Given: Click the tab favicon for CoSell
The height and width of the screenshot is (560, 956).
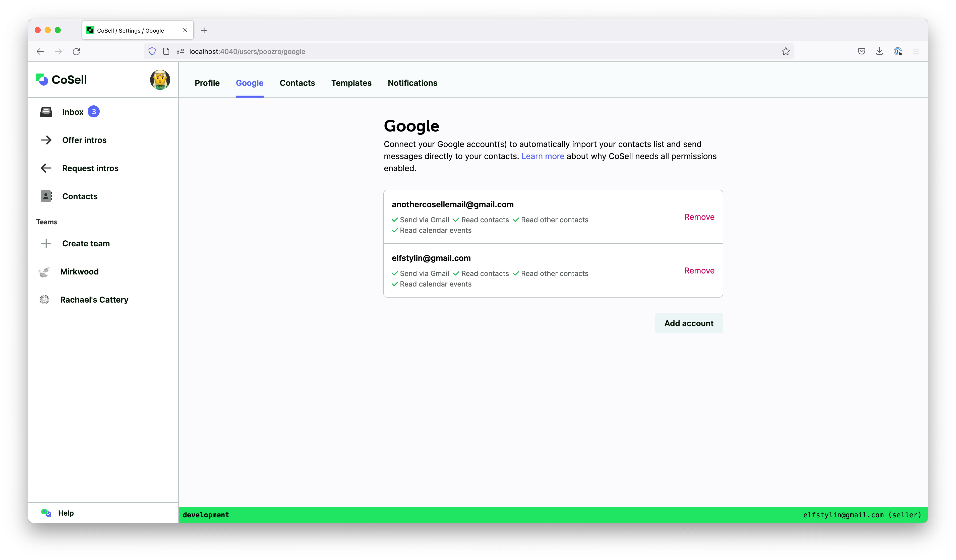Looking at the screenshot, I should (90, 30).
